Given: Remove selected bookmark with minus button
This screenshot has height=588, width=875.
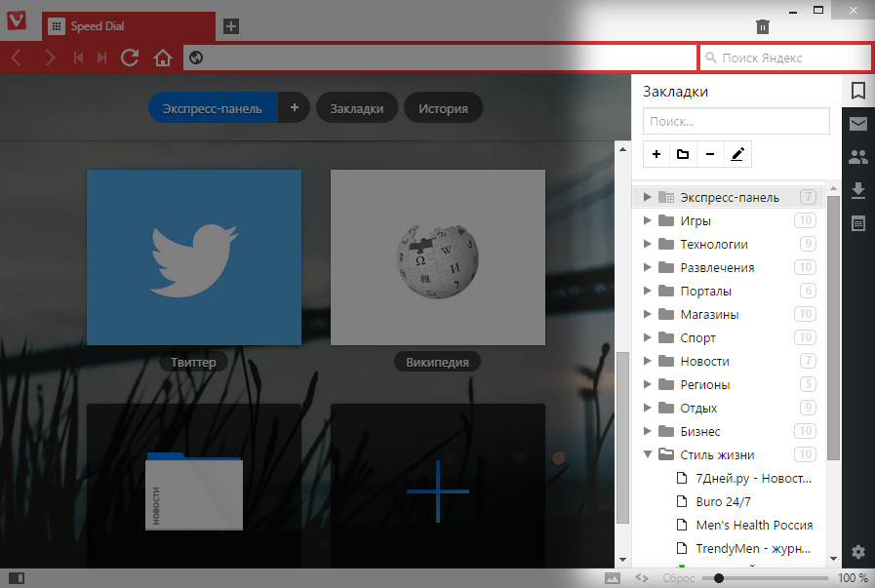Looking at the screenshot, I should (710, 154).
